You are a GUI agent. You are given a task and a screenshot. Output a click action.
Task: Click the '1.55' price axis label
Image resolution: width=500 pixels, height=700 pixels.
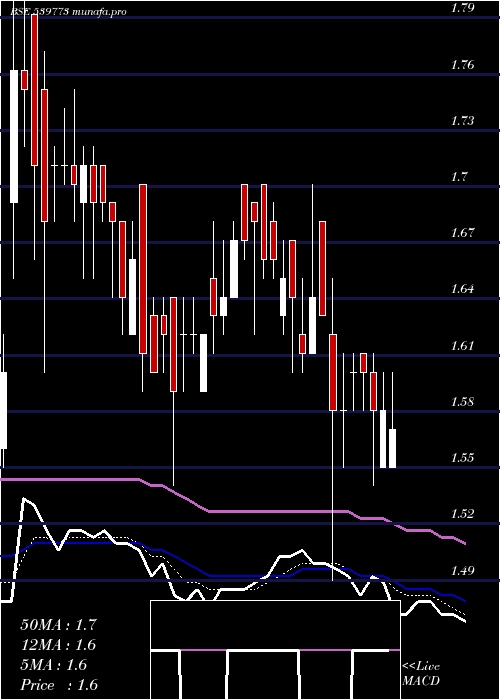(462, 458)
